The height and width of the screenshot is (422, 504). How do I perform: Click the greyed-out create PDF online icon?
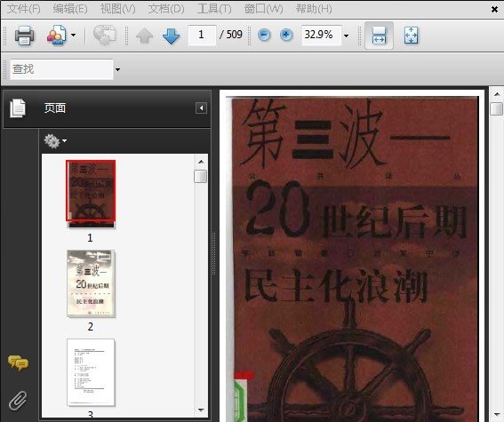[105, 35]
